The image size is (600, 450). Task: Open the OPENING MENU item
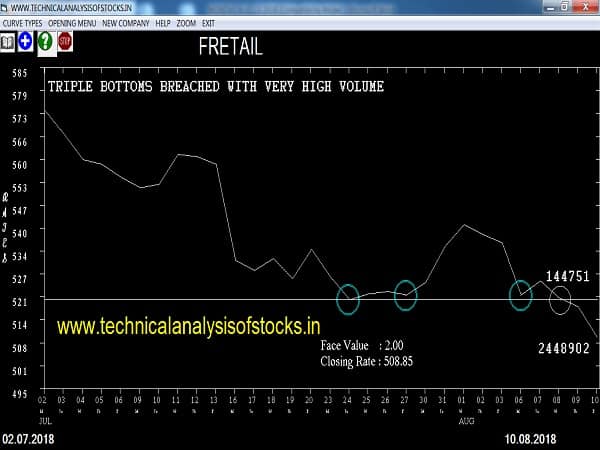[73, 21]
